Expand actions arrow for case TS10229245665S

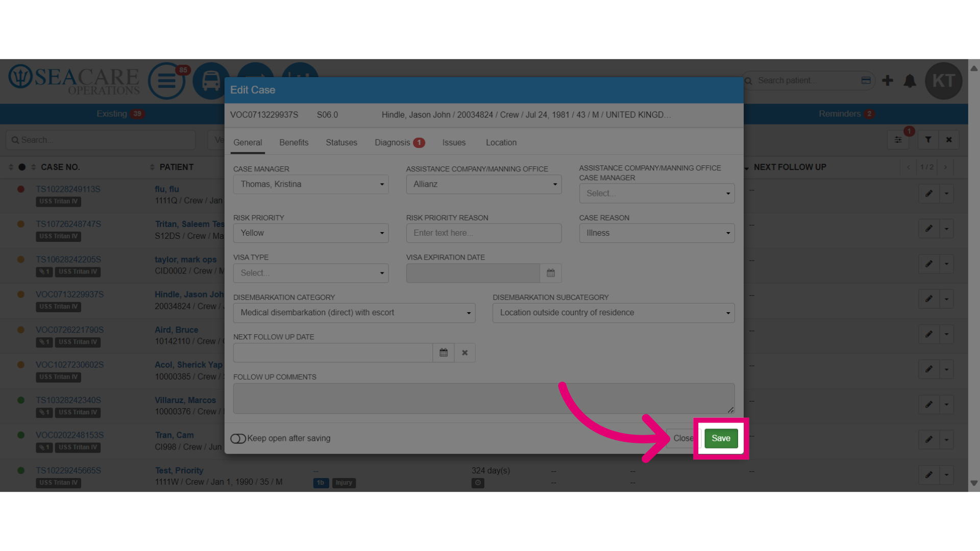[947, 475]
